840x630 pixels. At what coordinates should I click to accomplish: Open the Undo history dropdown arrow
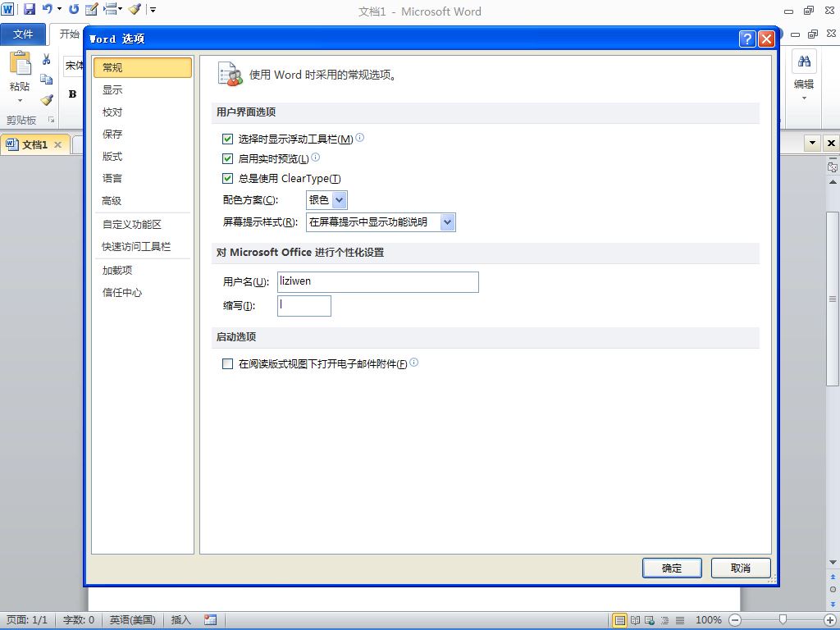(59, 9)
